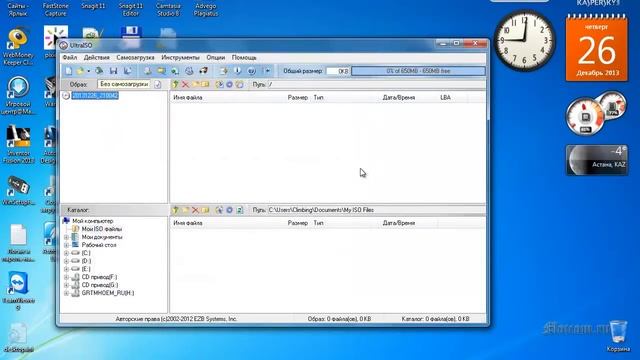Image resolution: width=640 pixels, height=360 pixels.
Task: Click rename folder icon in image pane toolbar
Action: click(x=205, y=84)
